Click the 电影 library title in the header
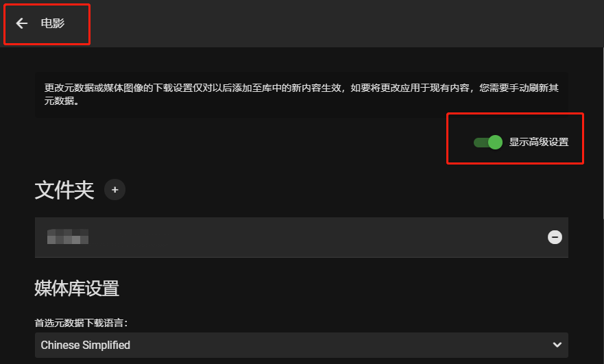604x364 pixels. click(x=53, y=23)
